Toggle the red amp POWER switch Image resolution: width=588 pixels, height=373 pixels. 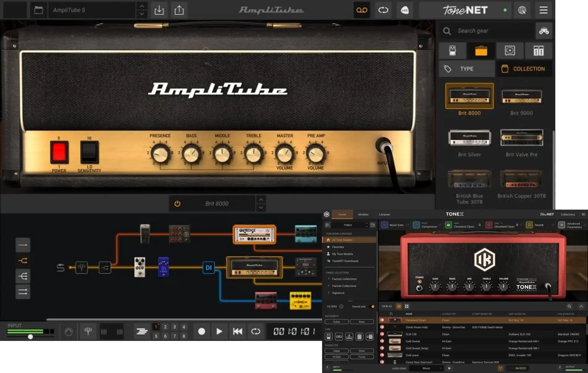coord(59,152)
